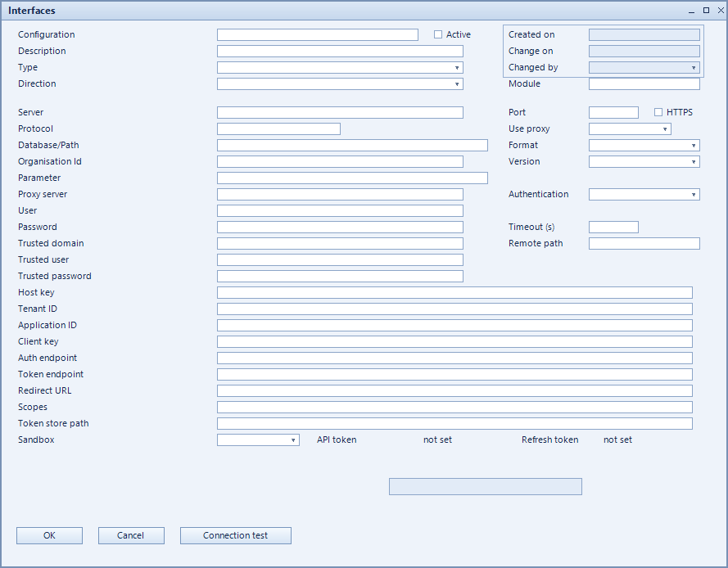Click the Cancel button
The width and height of the screenshot is (728, 568).
pos(131,535)
